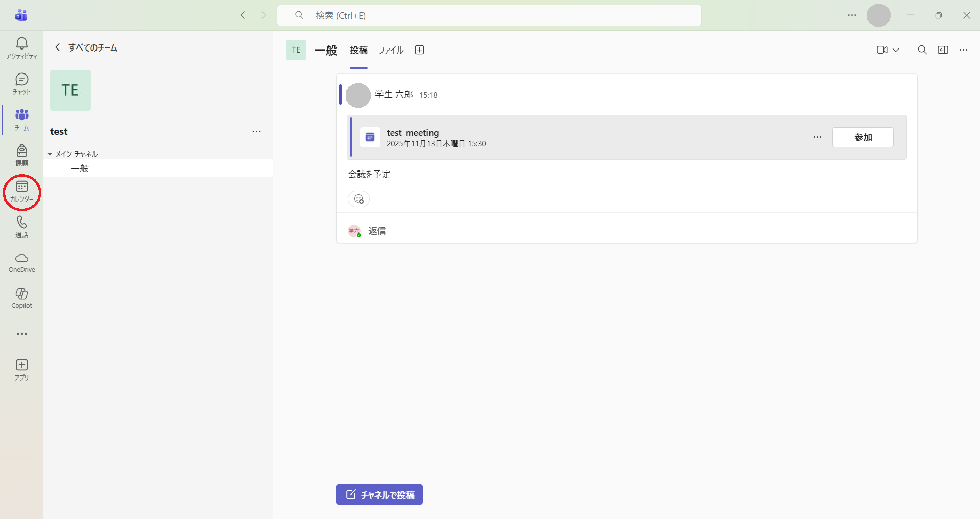
Task: Go back to すべてのチーム
Action: click(86, 47)
